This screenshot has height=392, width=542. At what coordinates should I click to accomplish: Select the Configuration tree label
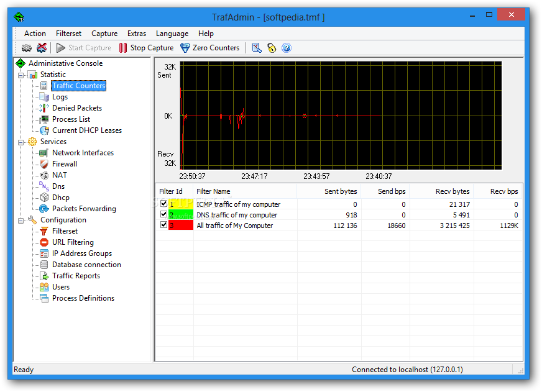point(63,220)
